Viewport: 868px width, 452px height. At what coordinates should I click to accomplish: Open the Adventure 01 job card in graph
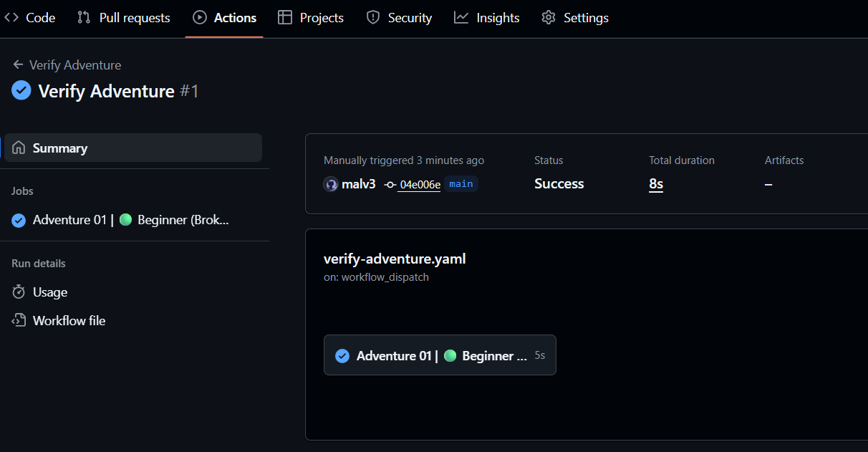click(x=440, y=355)
